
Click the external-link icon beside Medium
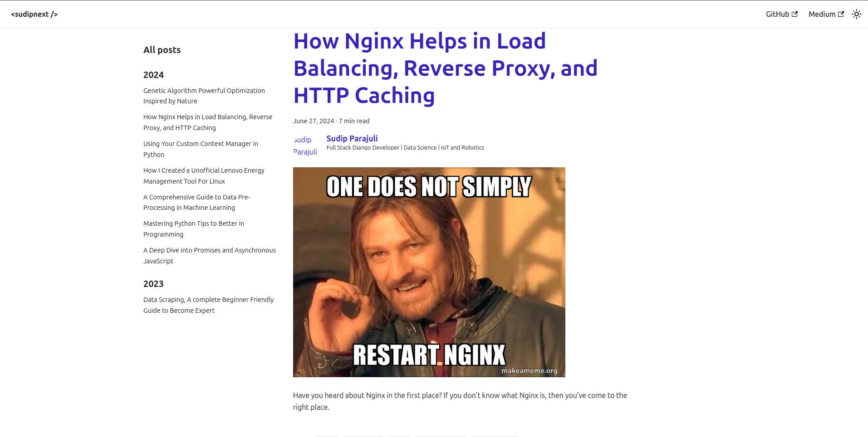[841, 14]
